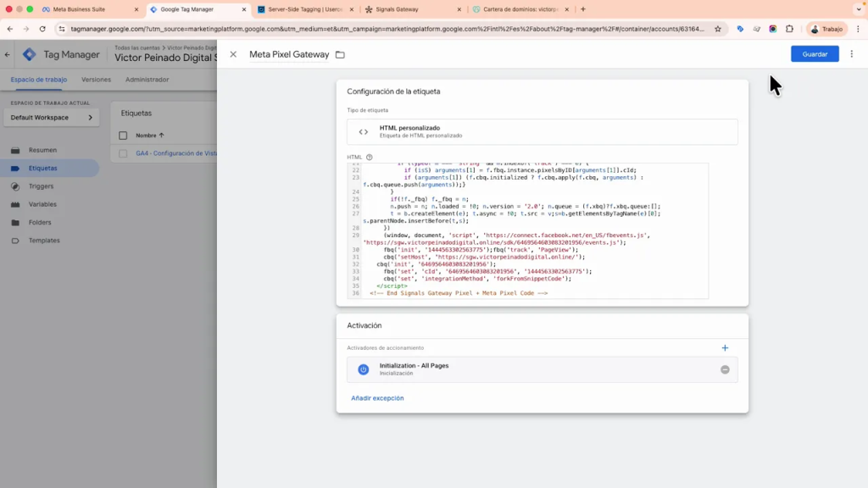Remove Initialization - All Pages trigger

point(725,369)
